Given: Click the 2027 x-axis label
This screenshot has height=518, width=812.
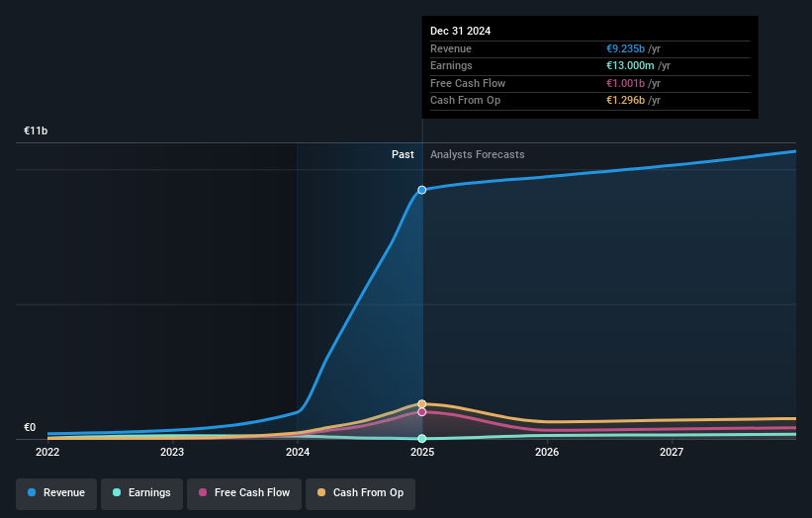Looking at the screenshot, I should [672, 452].
